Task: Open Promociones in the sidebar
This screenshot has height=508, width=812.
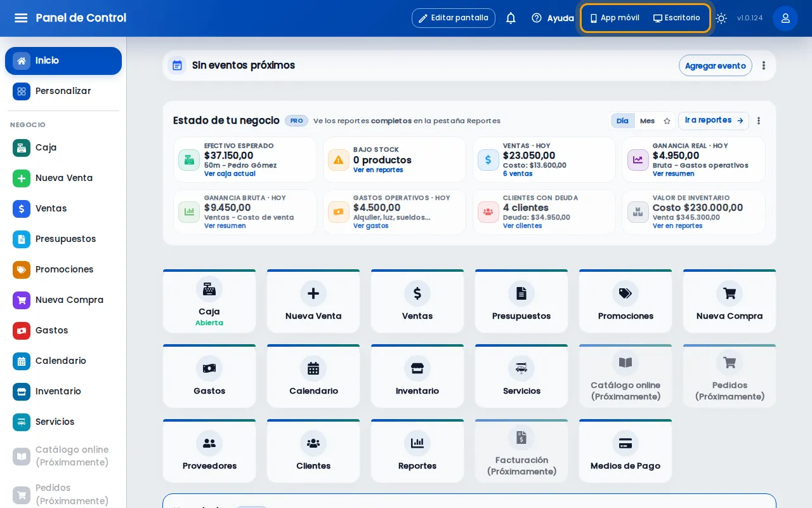Action: point(63,270)
